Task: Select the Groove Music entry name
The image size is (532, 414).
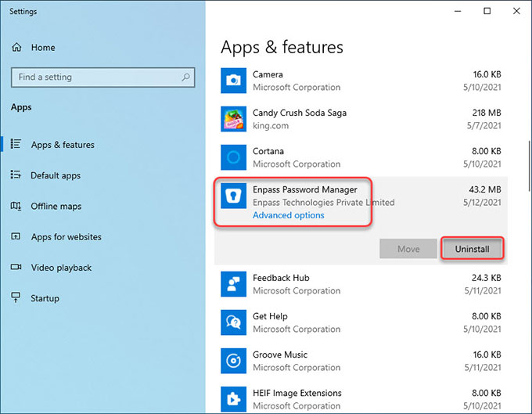Action: tap(280, 355)
